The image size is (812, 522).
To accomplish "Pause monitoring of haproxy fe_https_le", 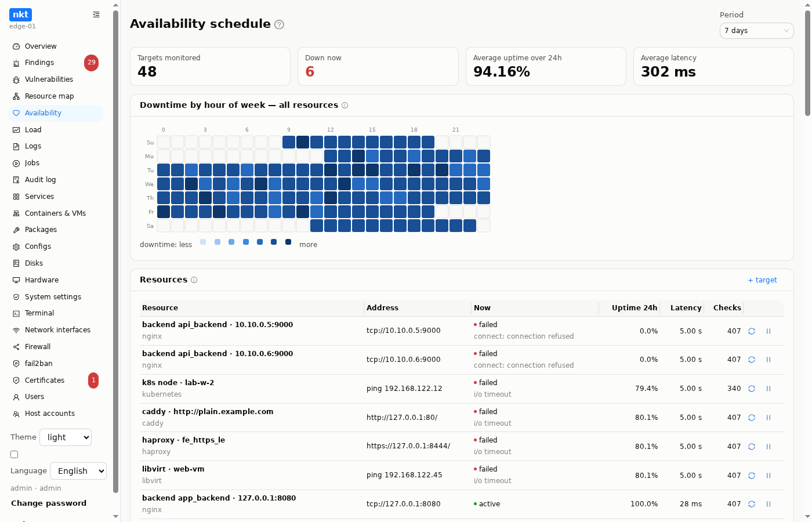I will pyautogui.click(x=768, y=447).
